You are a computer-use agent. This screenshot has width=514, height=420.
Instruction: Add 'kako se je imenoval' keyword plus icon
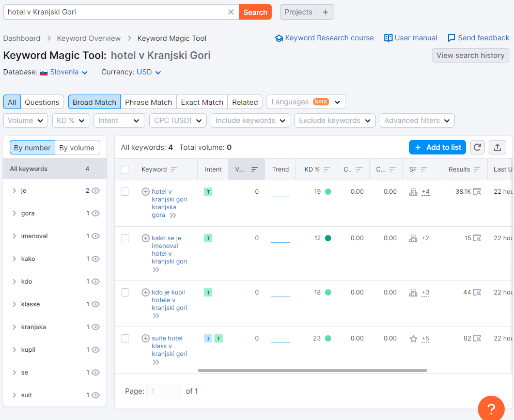coord(146,238)
